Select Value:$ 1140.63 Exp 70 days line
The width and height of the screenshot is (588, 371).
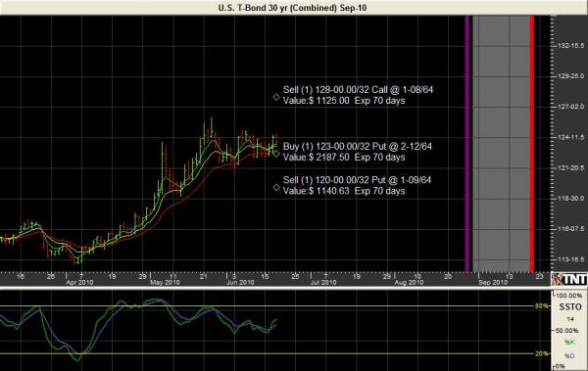(x=344, y=191)
